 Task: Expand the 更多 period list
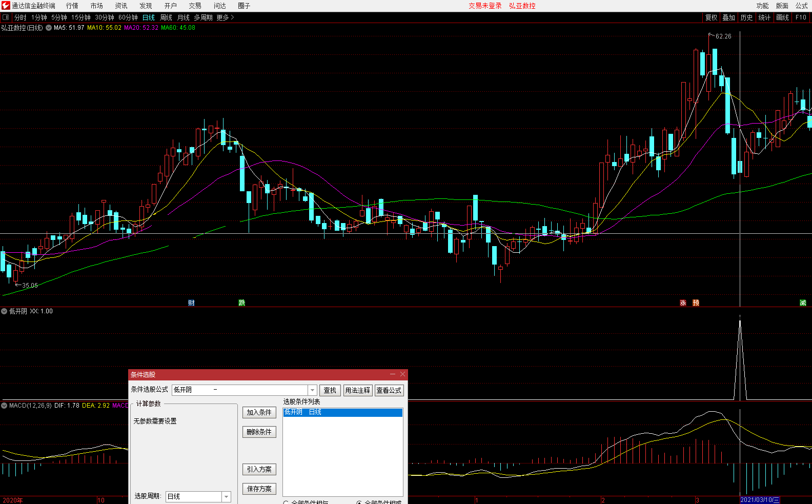pyautogui.click(x=226, y=17)
